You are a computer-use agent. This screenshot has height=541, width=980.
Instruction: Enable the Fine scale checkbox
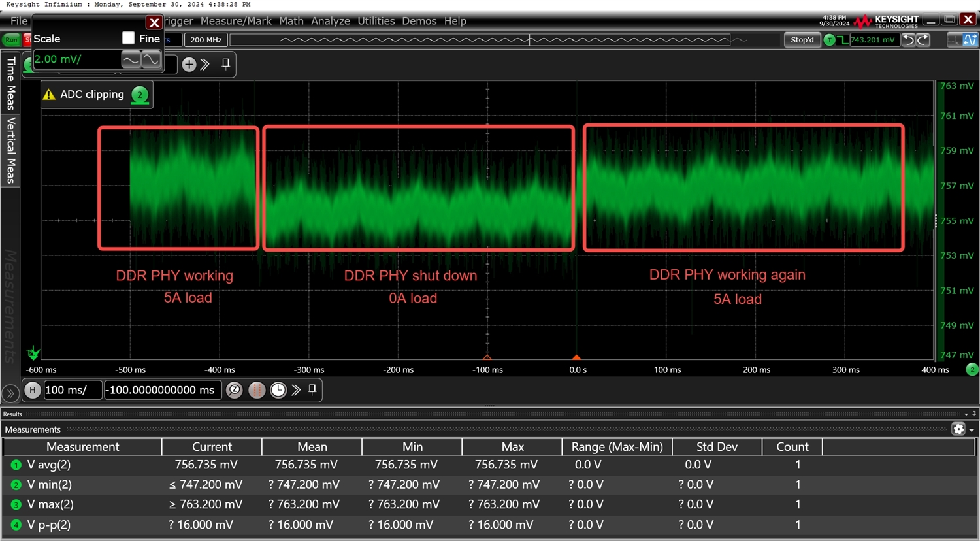(x=128, y=39)
